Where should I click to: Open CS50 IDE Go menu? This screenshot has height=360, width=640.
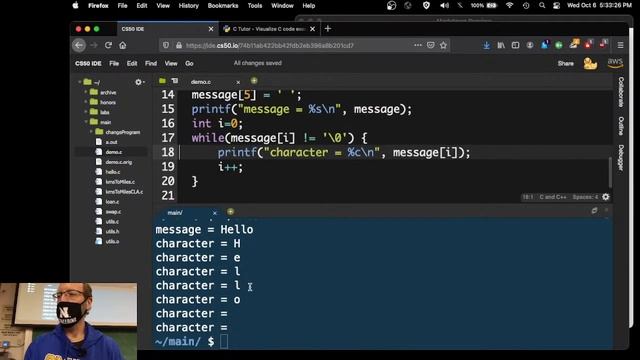click(x=189, y=64)
